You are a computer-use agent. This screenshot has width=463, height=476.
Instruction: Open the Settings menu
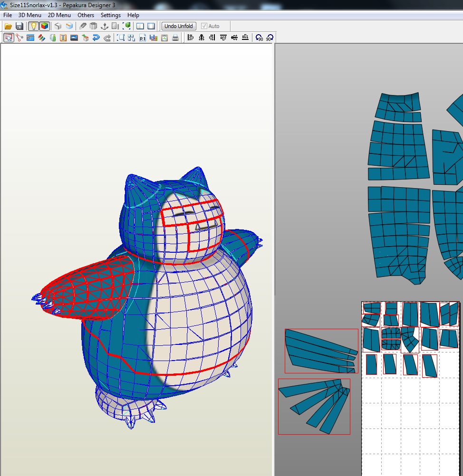[x=111, y=15]
